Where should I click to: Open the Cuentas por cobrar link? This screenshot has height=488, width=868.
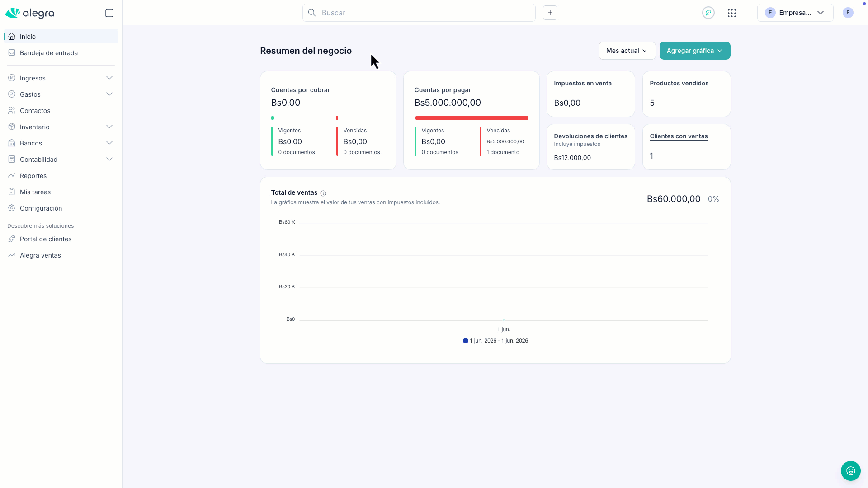point(301,90)
